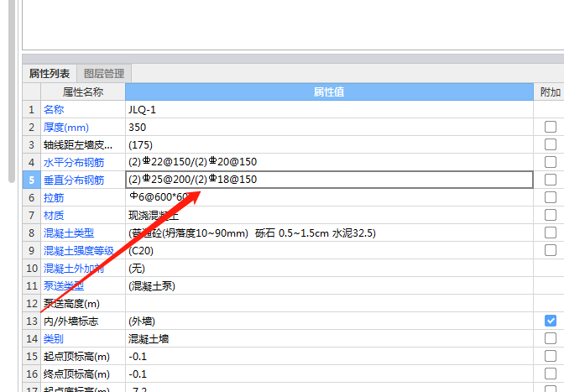Select the 现浇混凝土 material value
The height and width of the screenshot is (392, 564).
329,215
